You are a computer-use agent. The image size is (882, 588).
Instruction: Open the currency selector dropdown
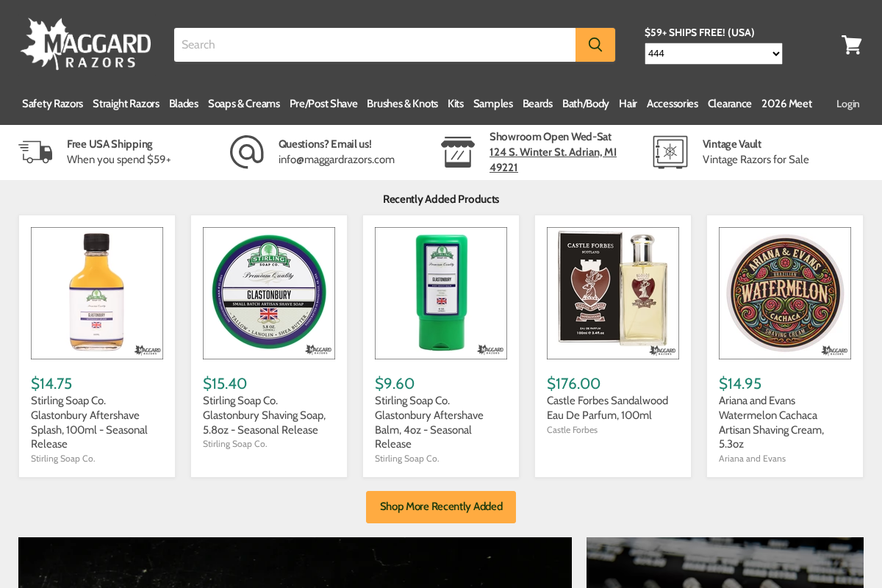click(x=713, y=53)
